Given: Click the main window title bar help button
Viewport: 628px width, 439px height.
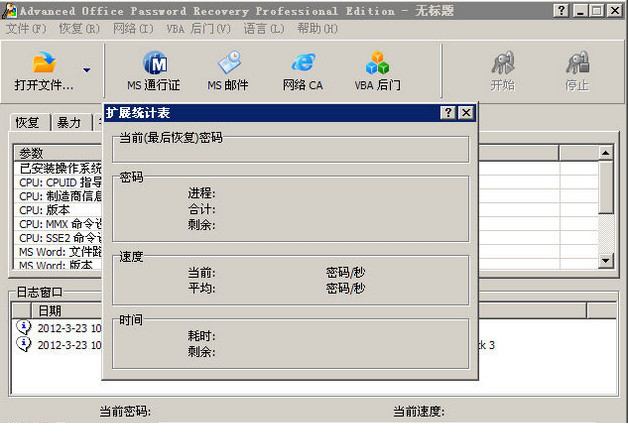Looking at the screenshot, I should (x=561, y=11).
